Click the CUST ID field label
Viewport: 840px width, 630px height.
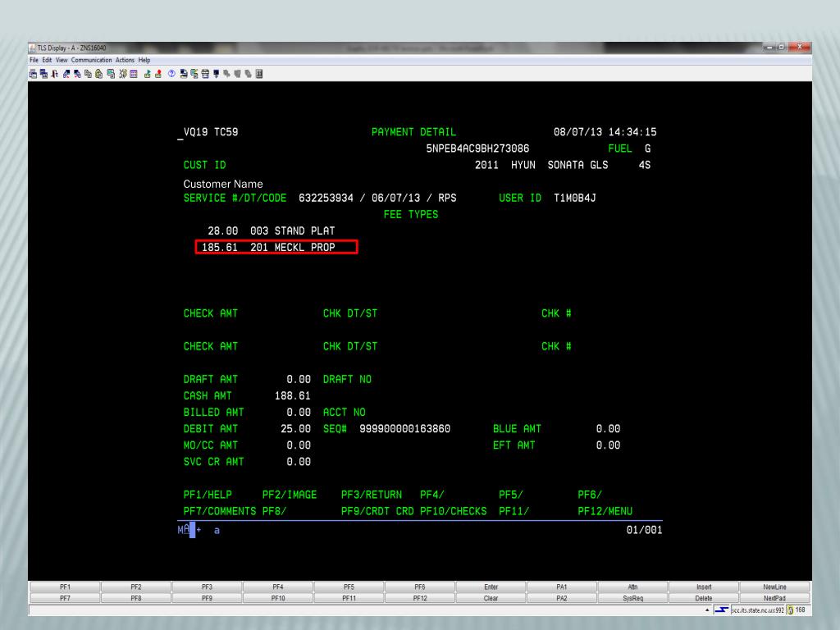click(x=204, y=165)
